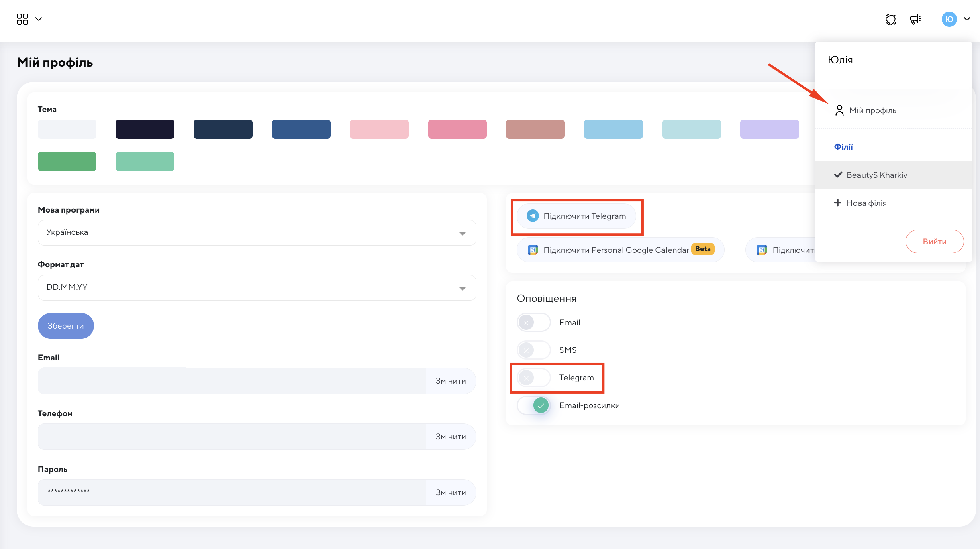This screenshot has width=980, height=549.
Task: Click the support chat icon in header
Action: click(x=890, y=19)
